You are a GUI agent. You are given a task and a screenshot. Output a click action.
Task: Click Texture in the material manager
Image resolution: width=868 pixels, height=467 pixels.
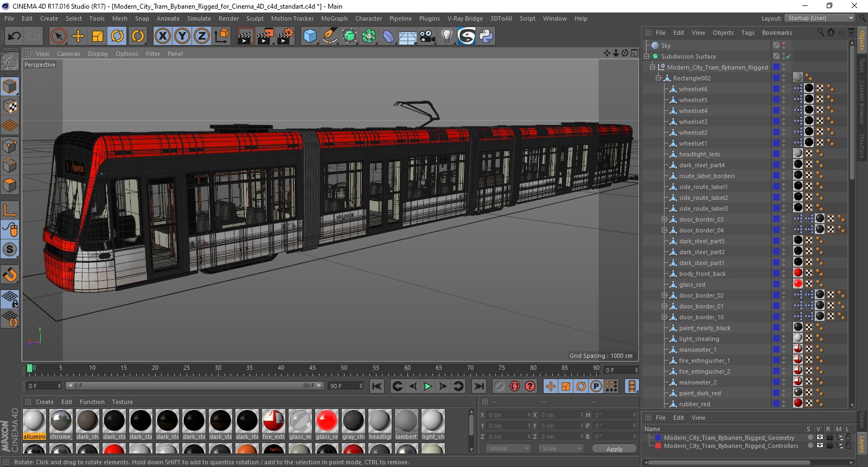pyautogui.click(x=123, y=402)
